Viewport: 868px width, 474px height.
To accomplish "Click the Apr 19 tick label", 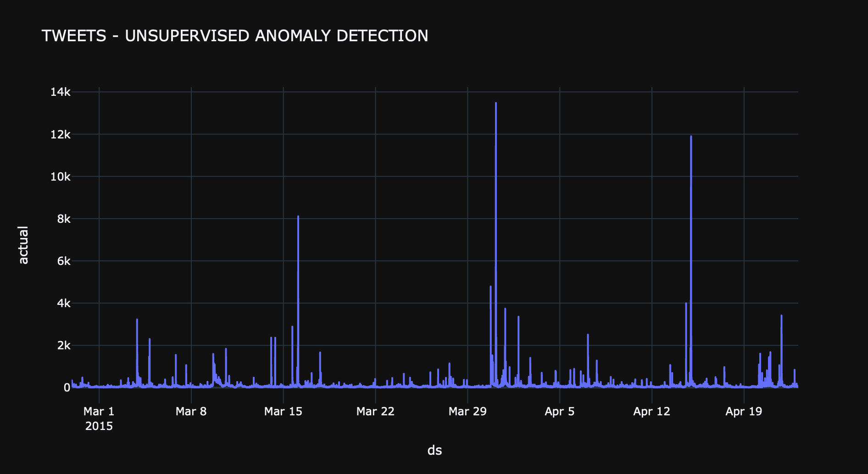I will click(x=744, y=411).
